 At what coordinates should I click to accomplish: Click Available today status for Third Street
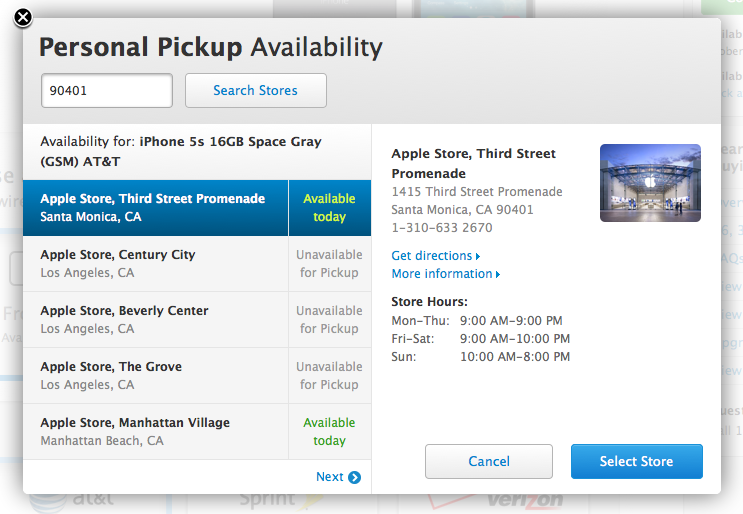click(329, 207)
